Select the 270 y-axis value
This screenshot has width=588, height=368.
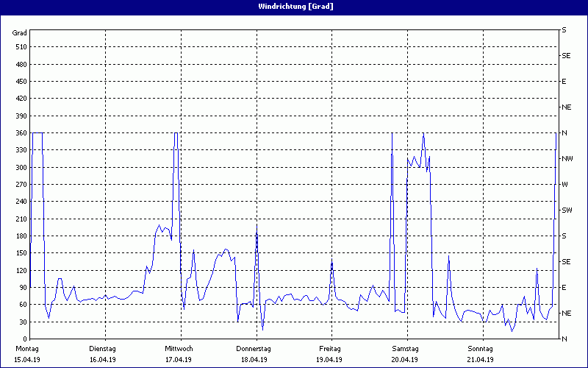21,185
